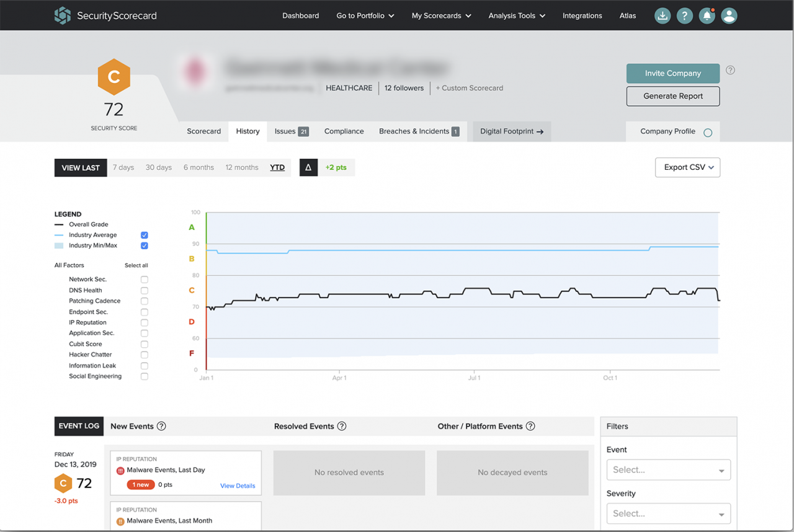Open the user profile avatar icon
The image size is (794, 532).
pyautogui.click(x=729, y=16)
